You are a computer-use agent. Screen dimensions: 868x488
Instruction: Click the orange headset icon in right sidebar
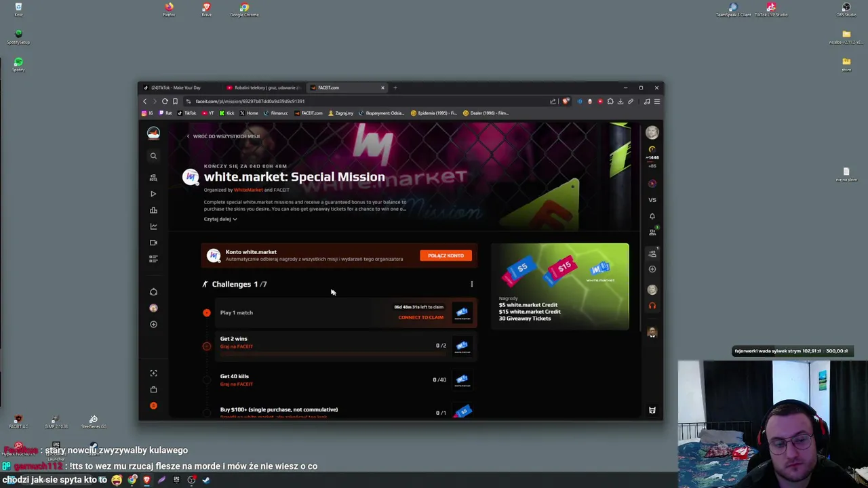(x=652, y=306)
